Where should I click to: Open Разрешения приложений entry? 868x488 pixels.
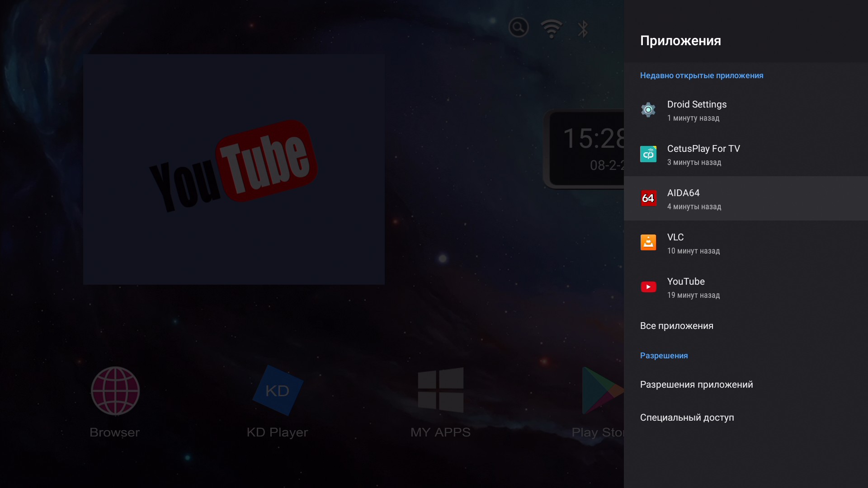click(x=696, y=385)
